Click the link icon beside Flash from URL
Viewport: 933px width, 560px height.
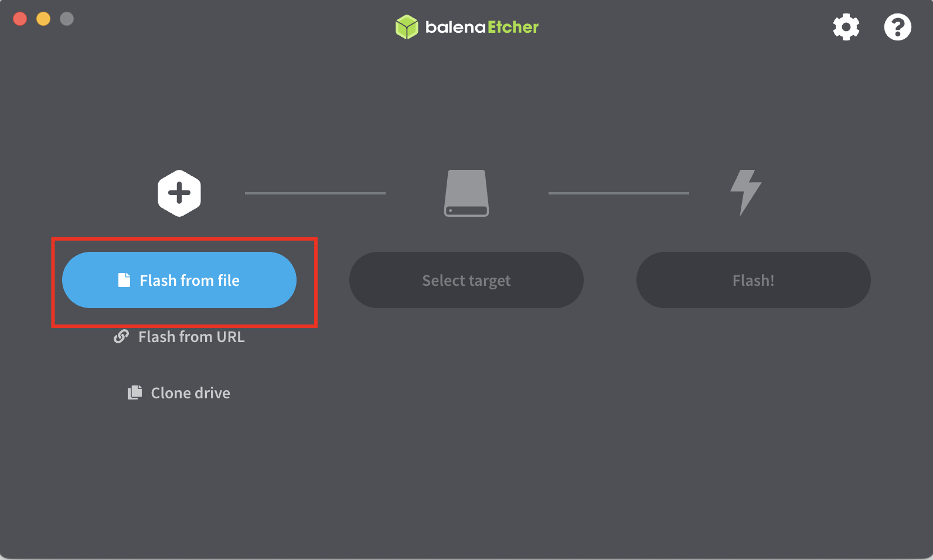(x=121, y=337)
